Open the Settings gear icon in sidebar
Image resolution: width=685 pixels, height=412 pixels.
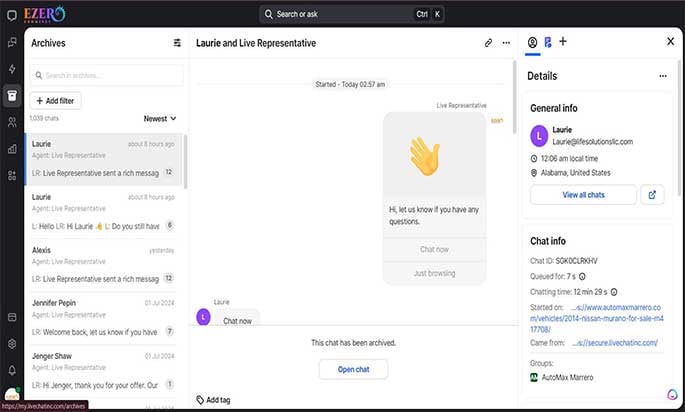pos(12,344)
